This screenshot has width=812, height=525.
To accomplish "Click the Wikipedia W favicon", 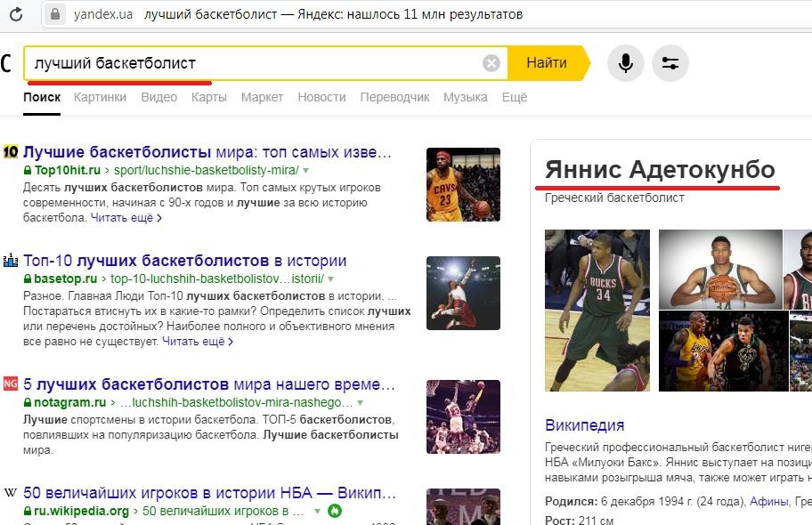I will 11,493.
